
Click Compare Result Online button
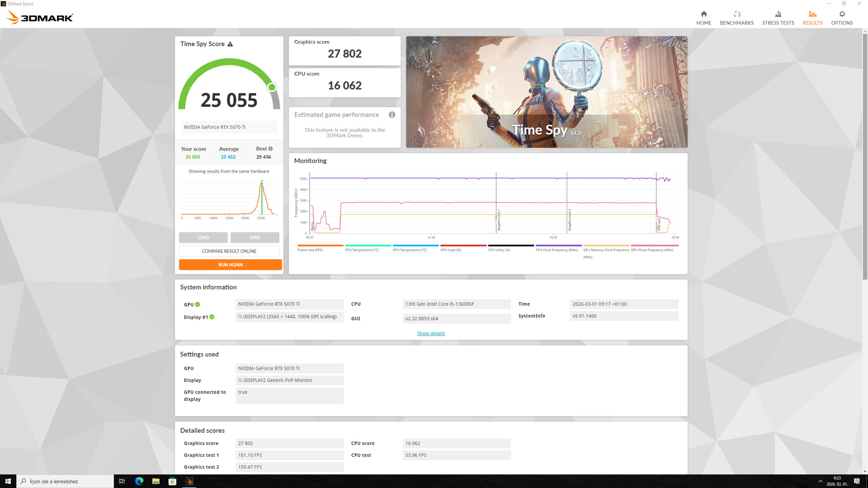(x=229, y=251)
